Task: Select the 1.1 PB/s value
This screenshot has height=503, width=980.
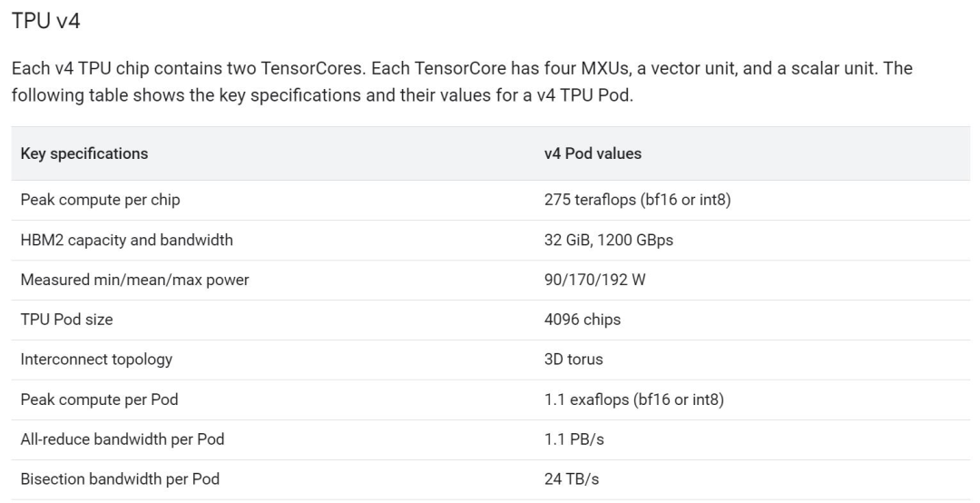Action: (573, 439)
